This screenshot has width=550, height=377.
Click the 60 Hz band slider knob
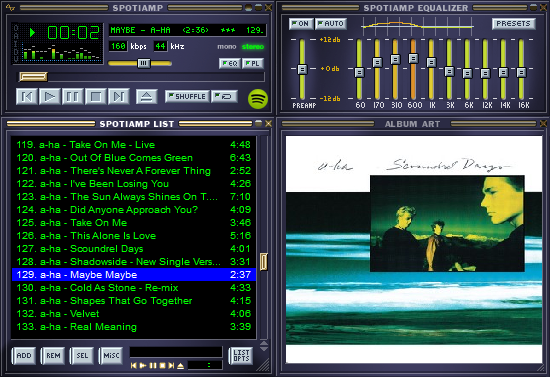359,72
